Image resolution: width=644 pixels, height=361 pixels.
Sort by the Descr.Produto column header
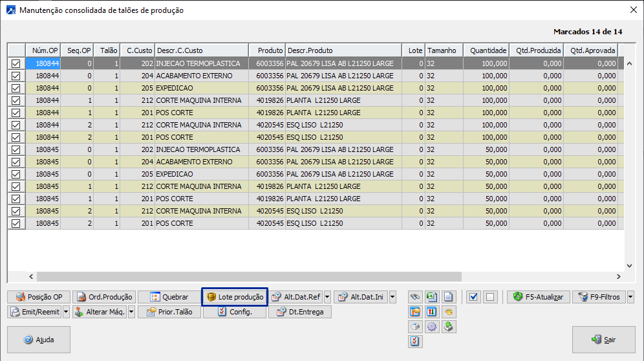[343, 50]
